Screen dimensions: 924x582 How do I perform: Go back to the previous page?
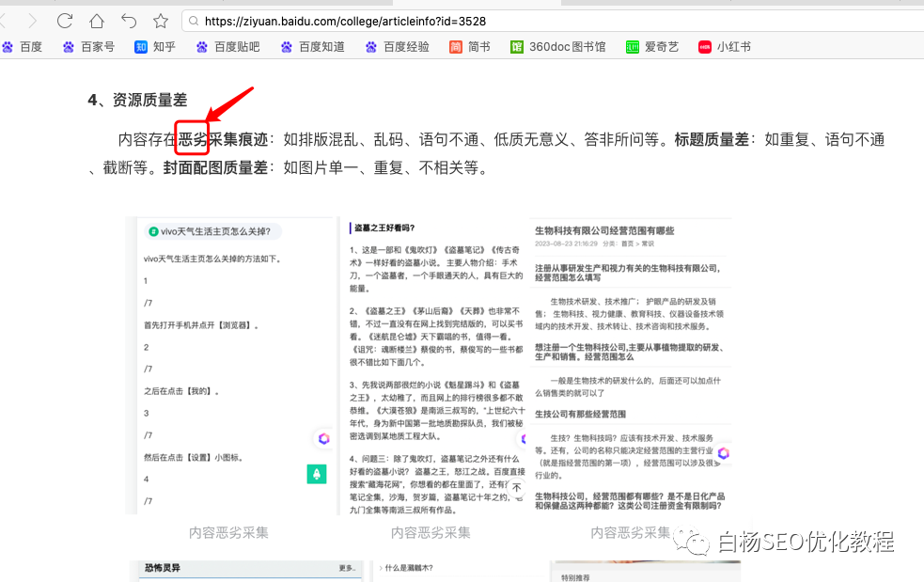pyautogui.click(x=128, y=20)
